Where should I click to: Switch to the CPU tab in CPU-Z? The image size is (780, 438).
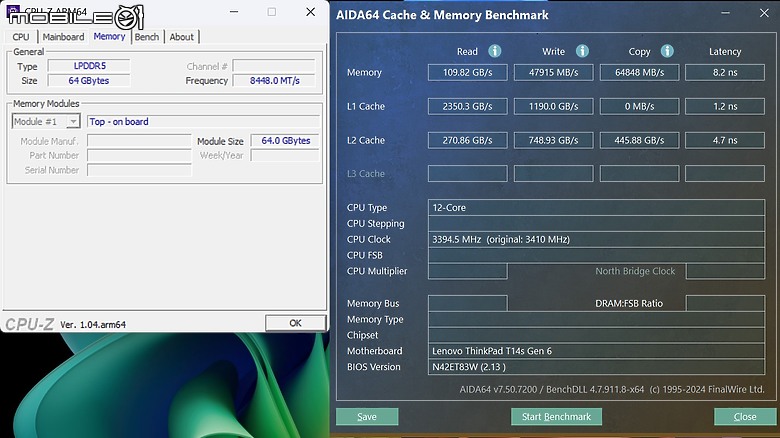(x=21, y=37)
